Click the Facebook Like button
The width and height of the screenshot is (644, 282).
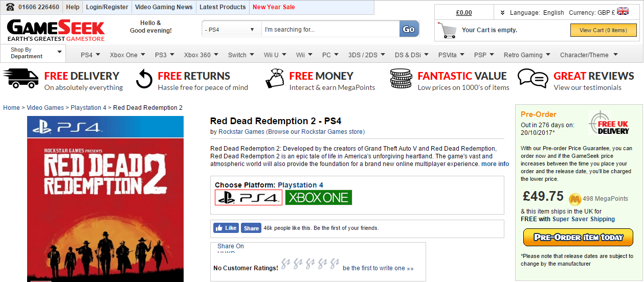click(x=226, y=228)
